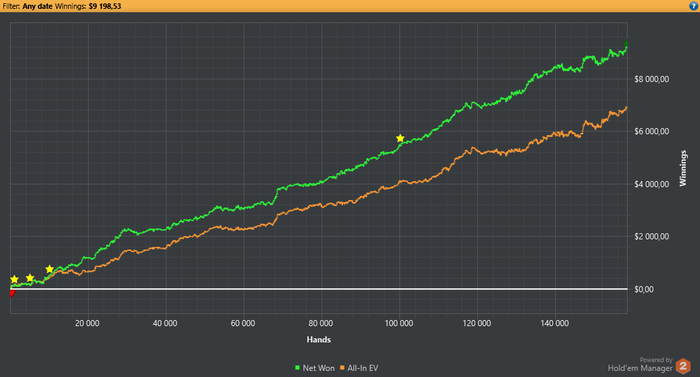Click the All-In EV legend label
The width and height of the screenshot is (700, 377).
(362, 368)
